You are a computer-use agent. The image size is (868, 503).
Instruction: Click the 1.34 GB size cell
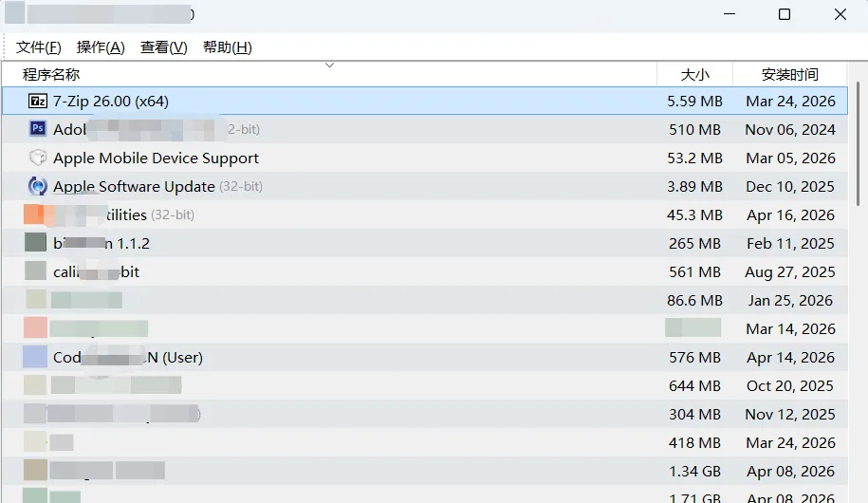coord(694,472)
